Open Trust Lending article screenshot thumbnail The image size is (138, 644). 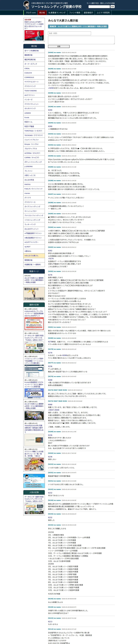34,371
